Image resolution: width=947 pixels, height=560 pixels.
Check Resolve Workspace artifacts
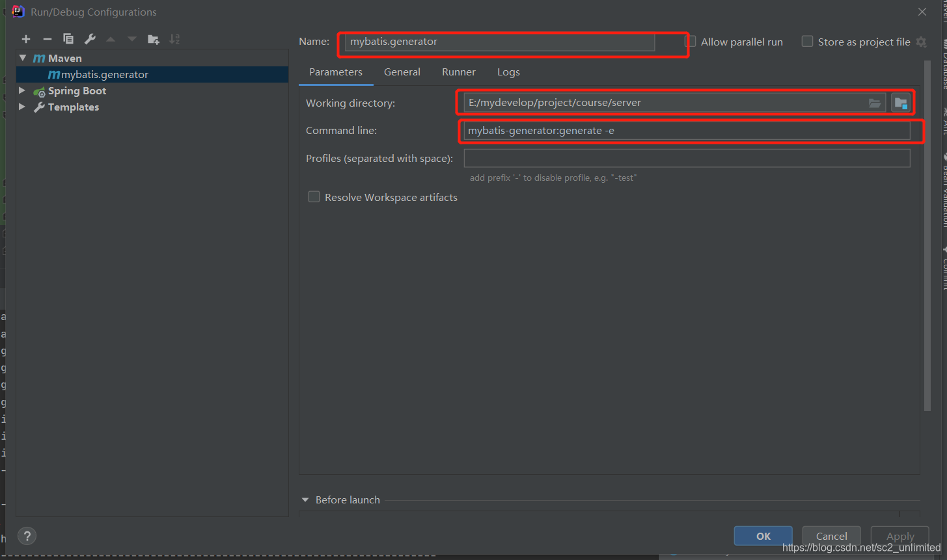314,197
